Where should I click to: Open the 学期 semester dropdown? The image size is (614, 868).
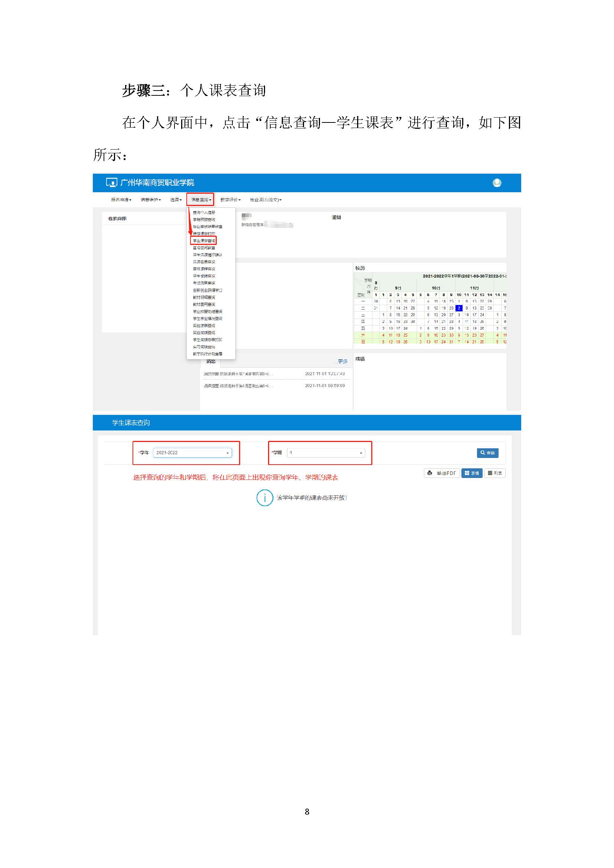[326, 453]
